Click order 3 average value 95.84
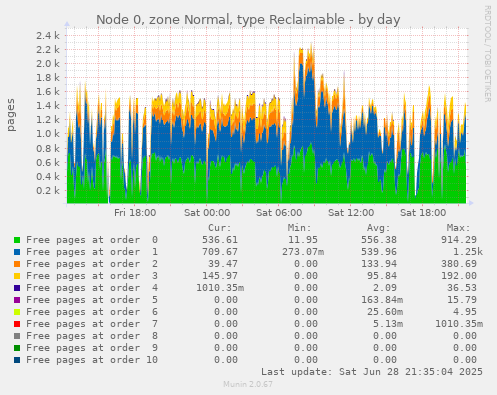This screenshot has width=497, height=395. (x=382, y=276)
